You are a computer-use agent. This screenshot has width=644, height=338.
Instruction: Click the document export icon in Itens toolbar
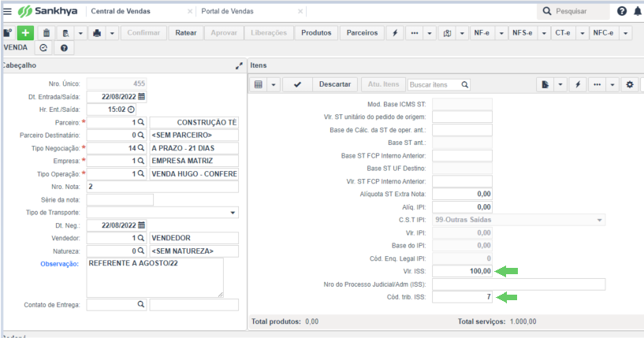coord(545,84)
